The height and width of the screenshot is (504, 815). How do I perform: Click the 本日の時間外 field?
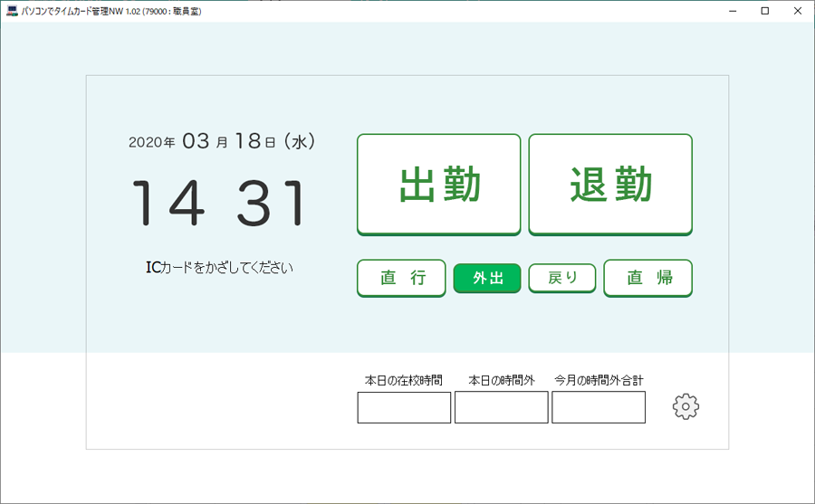[501, 407]
